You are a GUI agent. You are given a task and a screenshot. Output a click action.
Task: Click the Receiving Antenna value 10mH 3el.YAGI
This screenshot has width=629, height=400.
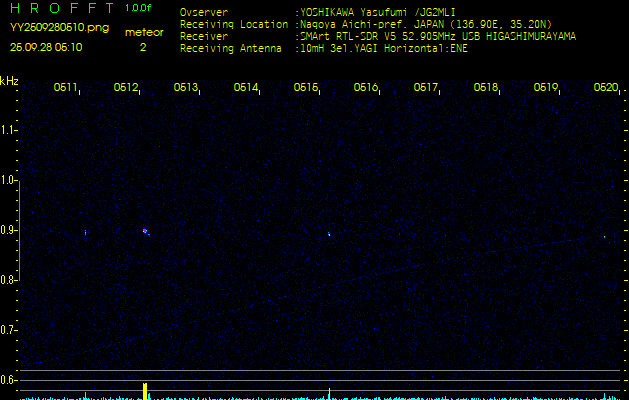[339, 49]
